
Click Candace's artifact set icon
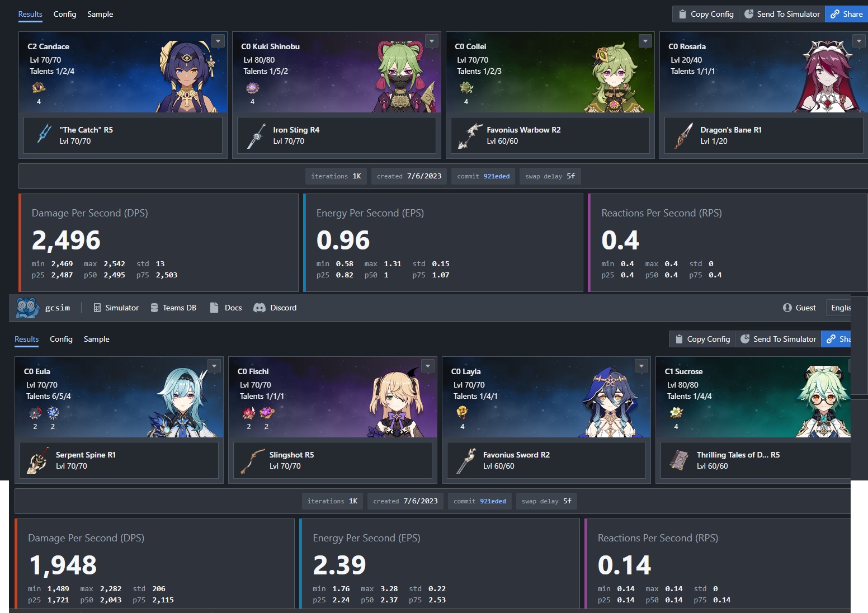39,88
